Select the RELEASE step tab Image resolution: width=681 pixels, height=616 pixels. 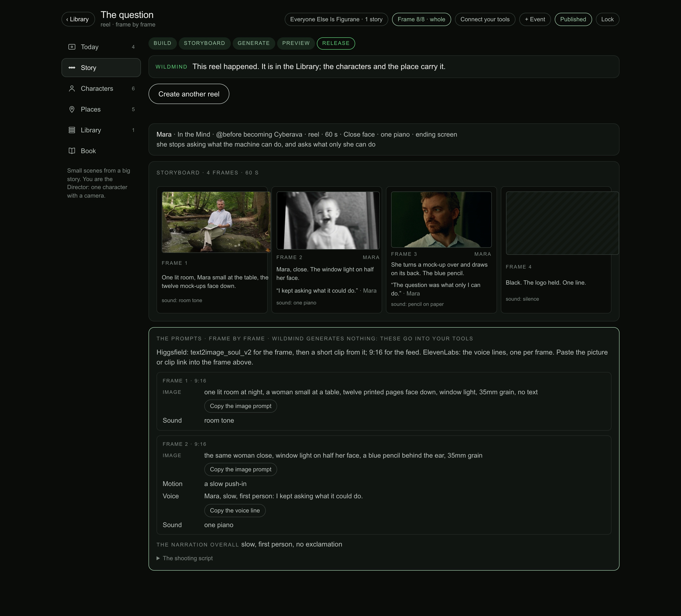click(336, 43)
